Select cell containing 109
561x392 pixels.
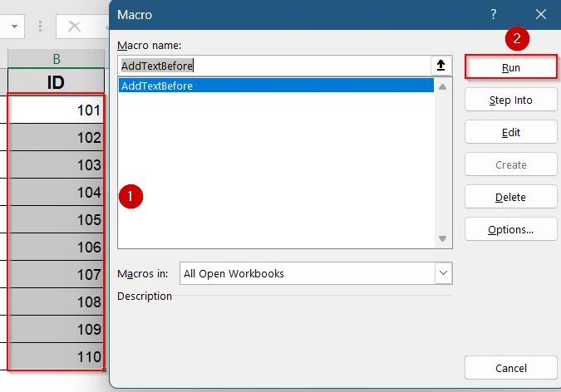pyautogui.click(x=57, y=329)
